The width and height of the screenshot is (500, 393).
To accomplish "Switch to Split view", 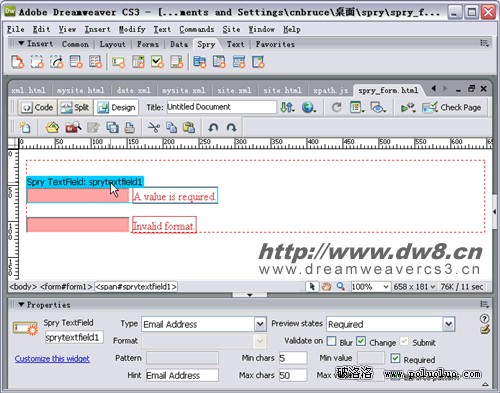I will 75,107.
